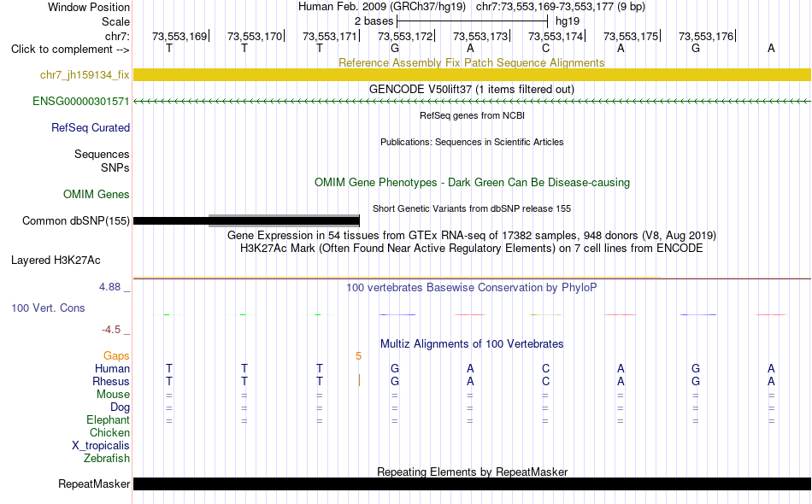Click the position label 73,553,169
Screen dimensions: 812x504
click(x=179, y=36)
